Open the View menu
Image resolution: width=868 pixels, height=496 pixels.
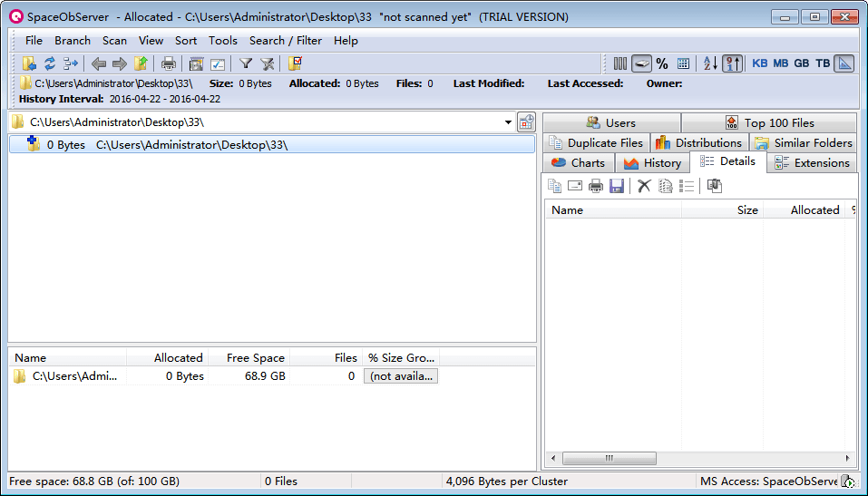[x=151, y=41]
